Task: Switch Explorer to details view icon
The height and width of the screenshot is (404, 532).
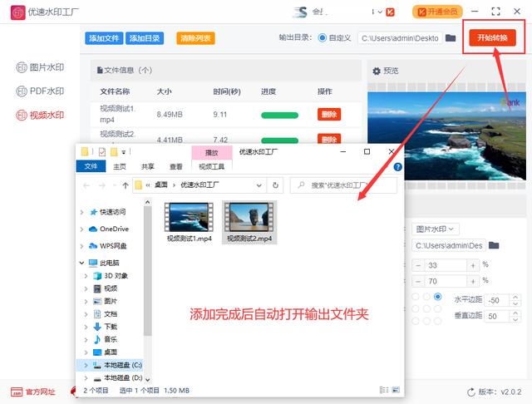Action: pos(384,390)
